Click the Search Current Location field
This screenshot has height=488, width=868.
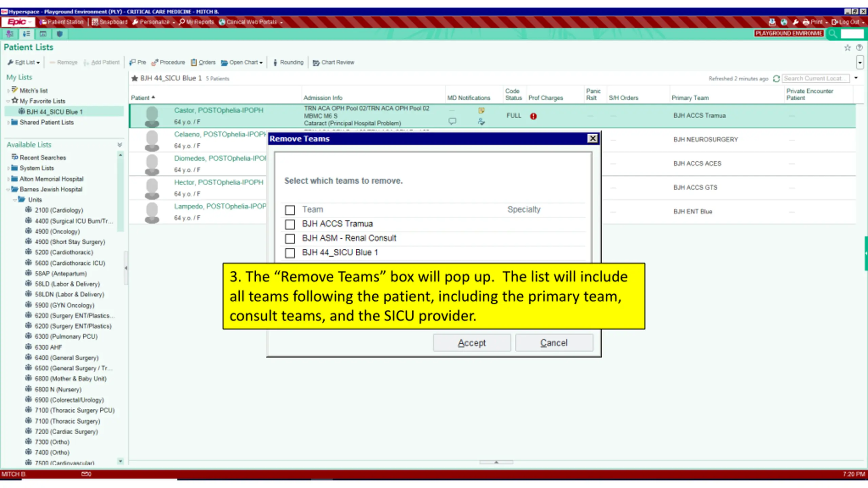tap(815, 79)
